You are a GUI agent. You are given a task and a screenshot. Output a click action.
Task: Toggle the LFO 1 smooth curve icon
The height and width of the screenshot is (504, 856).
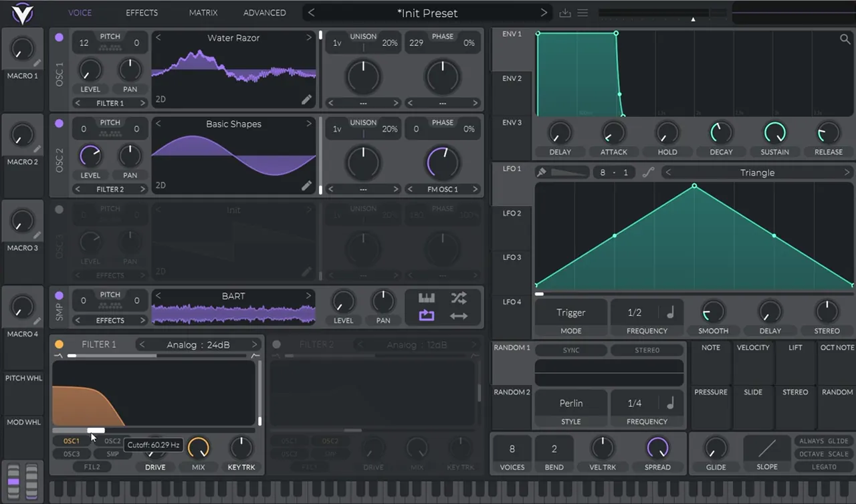coord(648,172)
